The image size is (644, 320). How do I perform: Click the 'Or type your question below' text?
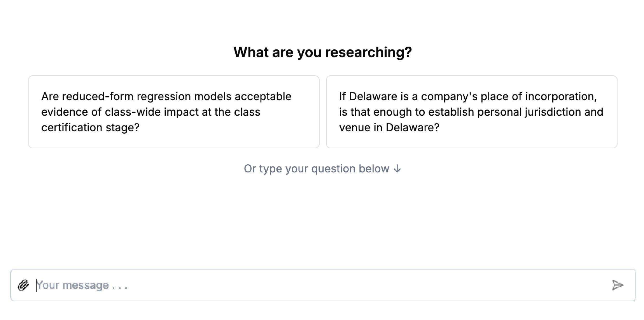(317, 169)
